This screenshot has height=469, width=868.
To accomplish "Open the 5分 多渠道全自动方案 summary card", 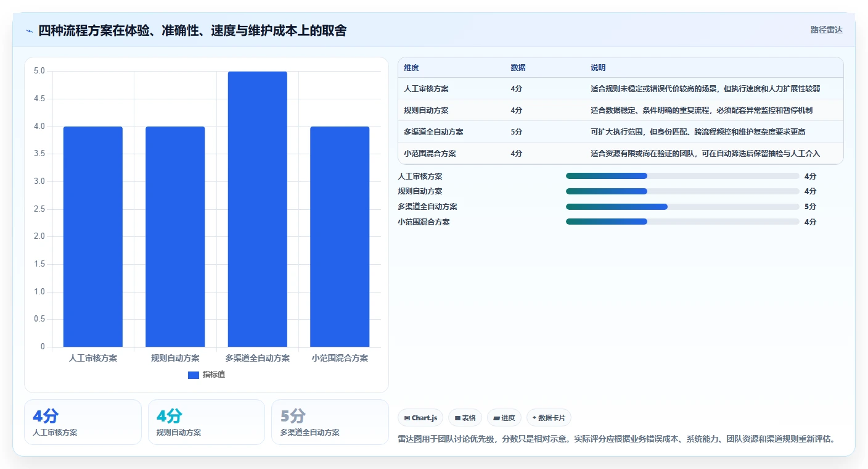I will point(330,422).
